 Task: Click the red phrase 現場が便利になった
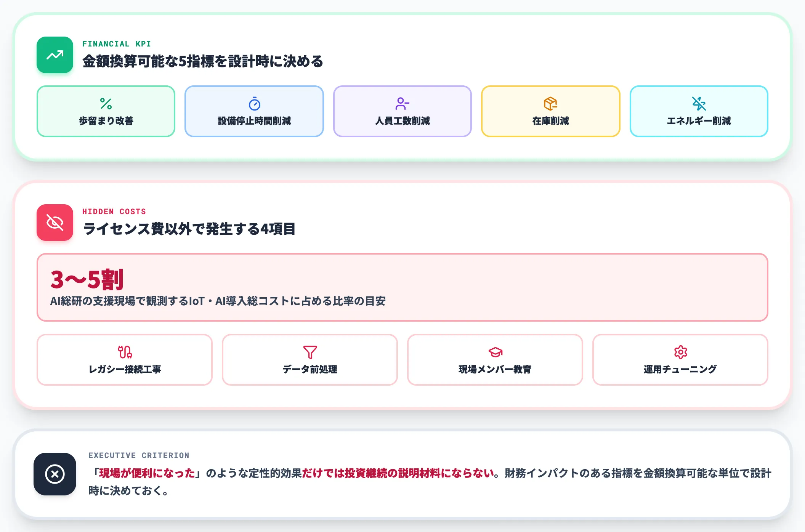pyautogui.click(x=147, y=473)
